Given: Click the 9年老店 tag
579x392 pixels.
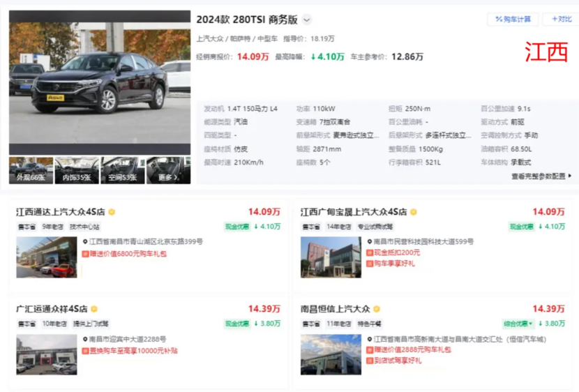Looking at the screenshot, I should pyautogui.click(x=52, y=227).
